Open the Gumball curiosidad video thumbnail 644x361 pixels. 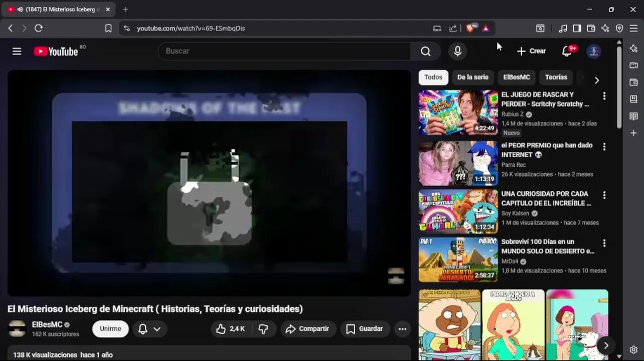(x=458, y=211)
